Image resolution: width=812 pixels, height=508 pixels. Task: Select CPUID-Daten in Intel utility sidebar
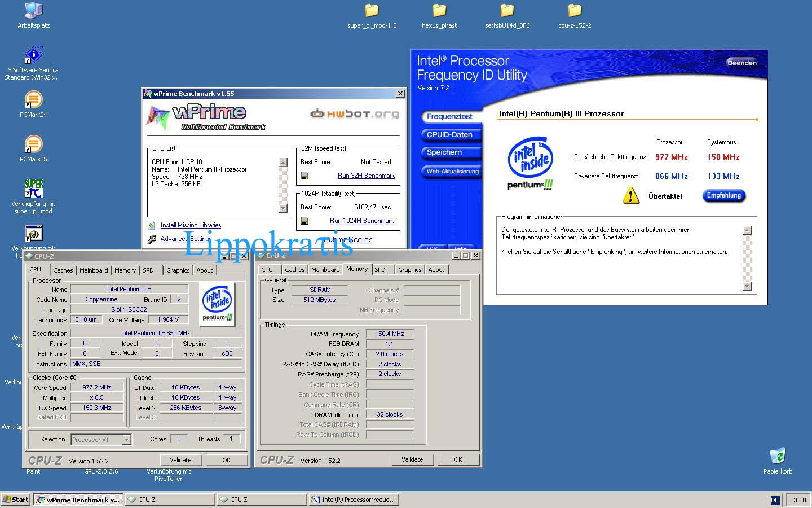coord(449,134)
